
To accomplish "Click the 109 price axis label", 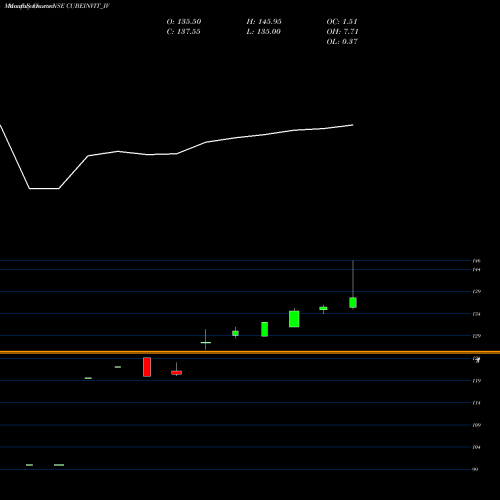I will (477, 425).
